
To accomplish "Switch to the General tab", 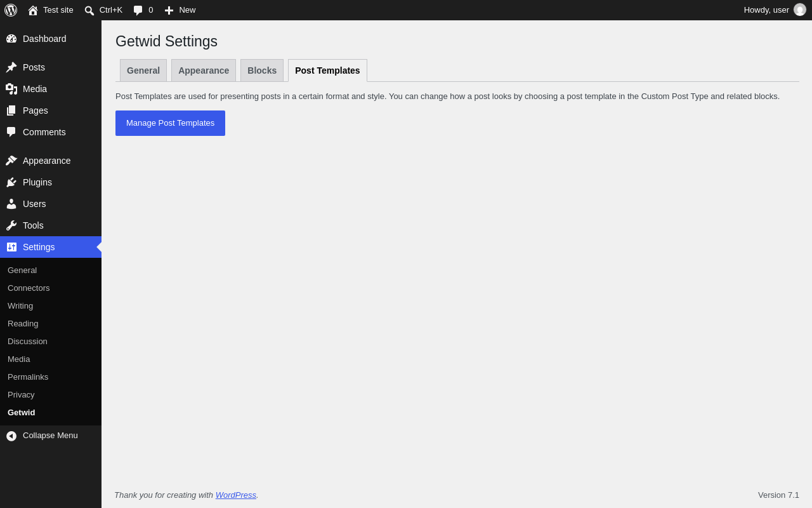I will 143,70.
